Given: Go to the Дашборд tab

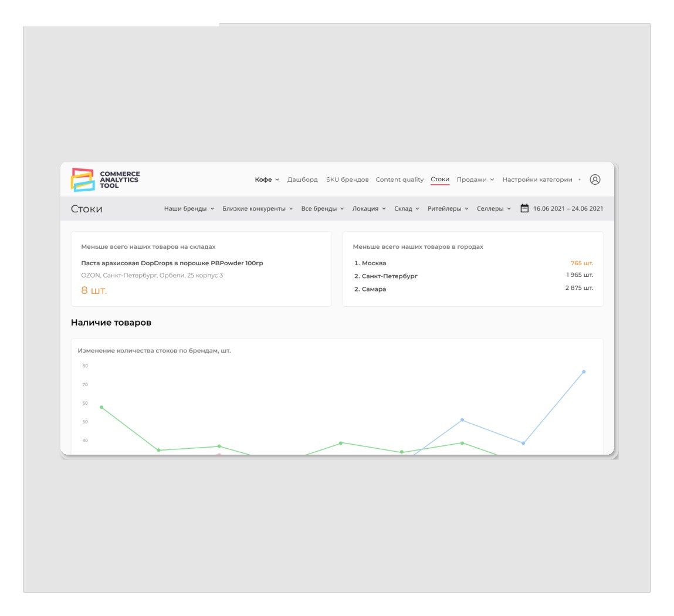Looking at the screenshot, I should tap(303, 180).
